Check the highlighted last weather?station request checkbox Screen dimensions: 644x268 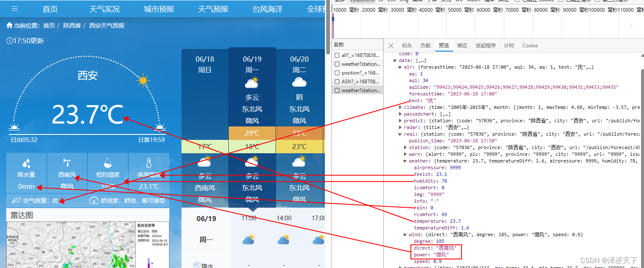(337, 90)
